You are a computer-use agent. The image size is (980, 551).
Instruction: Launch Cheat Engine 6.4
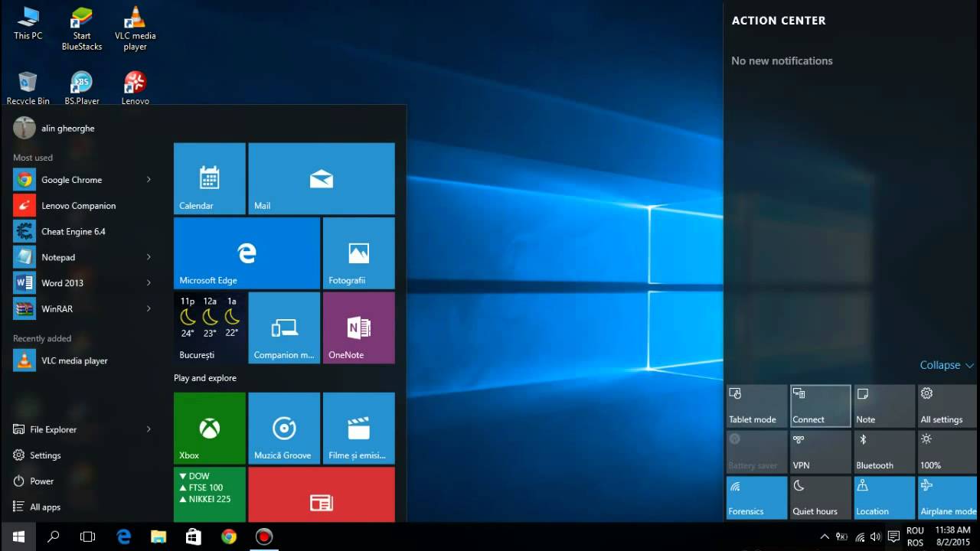click(83, 231)
